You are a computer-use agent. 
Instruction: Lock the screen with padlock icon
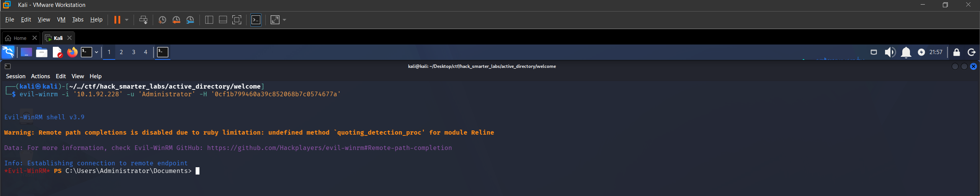point(956,52)
